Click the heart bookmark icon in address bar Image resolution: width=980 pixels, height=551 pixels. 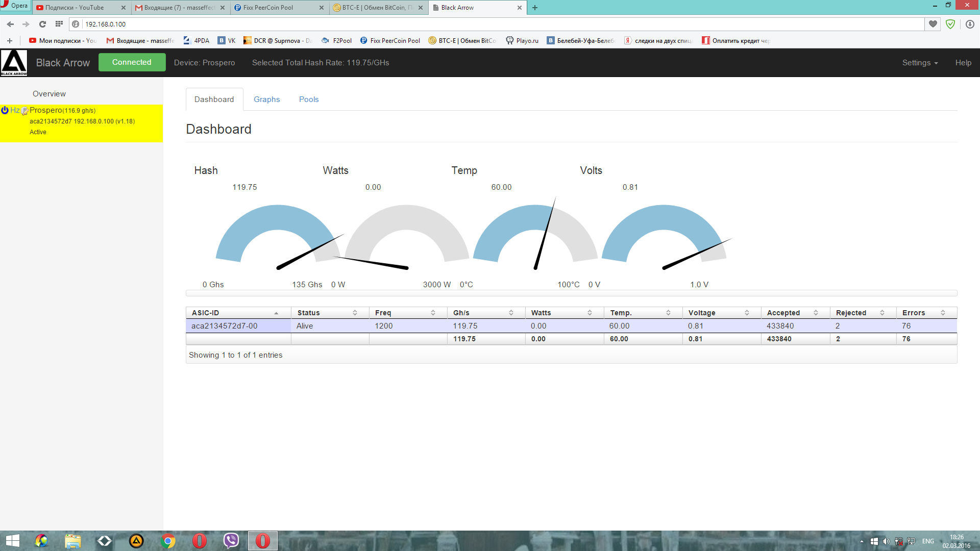click(x=933, y=24)
